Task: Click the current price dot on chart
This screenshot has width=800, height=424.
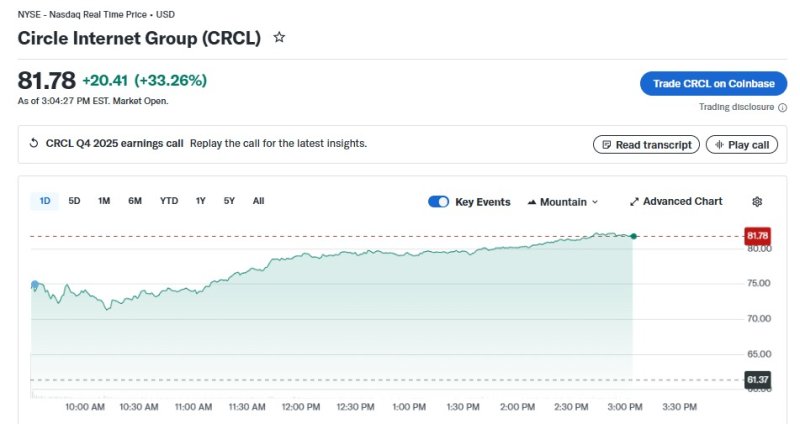Action: pyautogui.click(x=633, y=236)
